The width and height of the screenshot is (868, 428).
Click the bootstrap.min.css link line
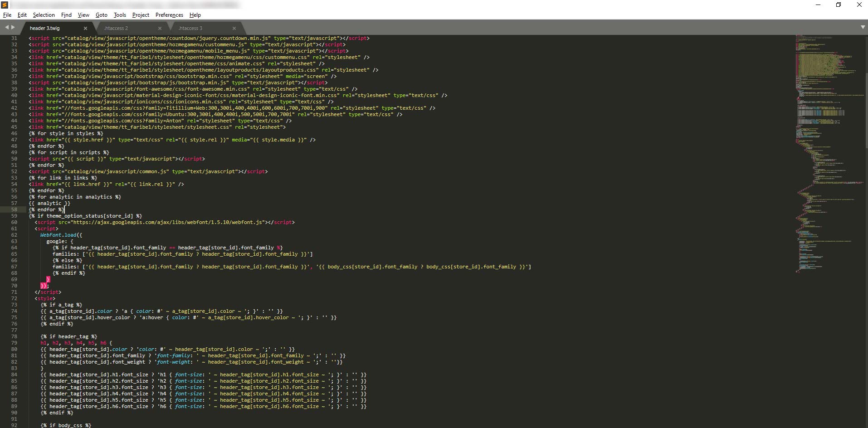coord(183,76)
